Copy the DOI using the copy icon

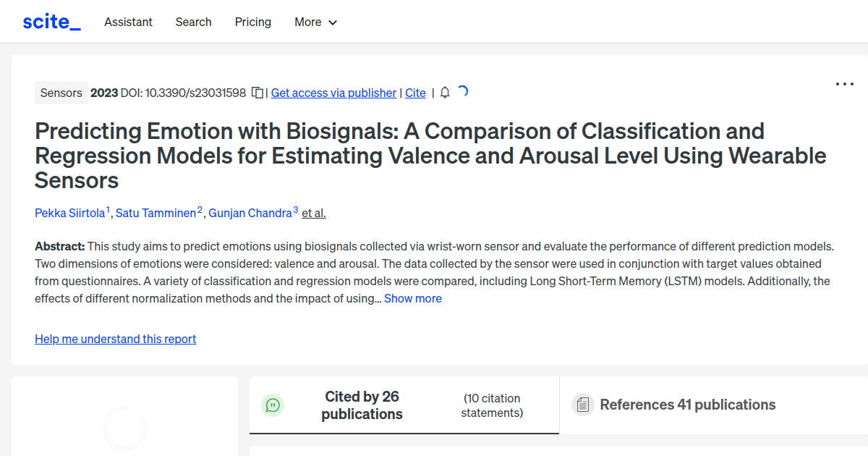point(258,93)
